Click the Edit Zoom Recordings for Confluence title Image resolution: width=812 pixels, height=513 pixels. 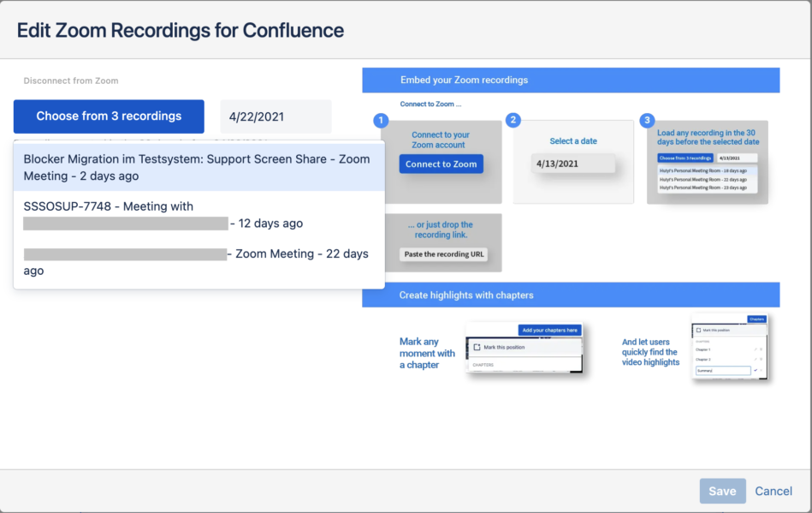pyautogui.click(x=181, y=31)
